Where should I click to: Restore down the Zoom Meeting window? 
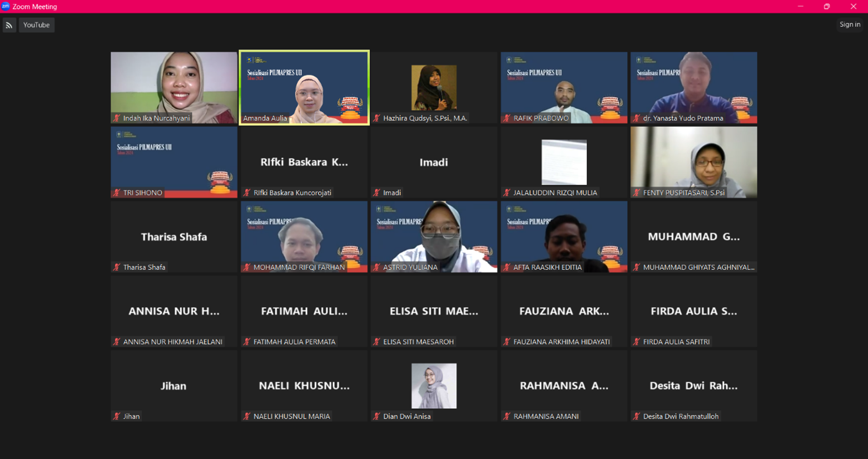tap(827, 7)
